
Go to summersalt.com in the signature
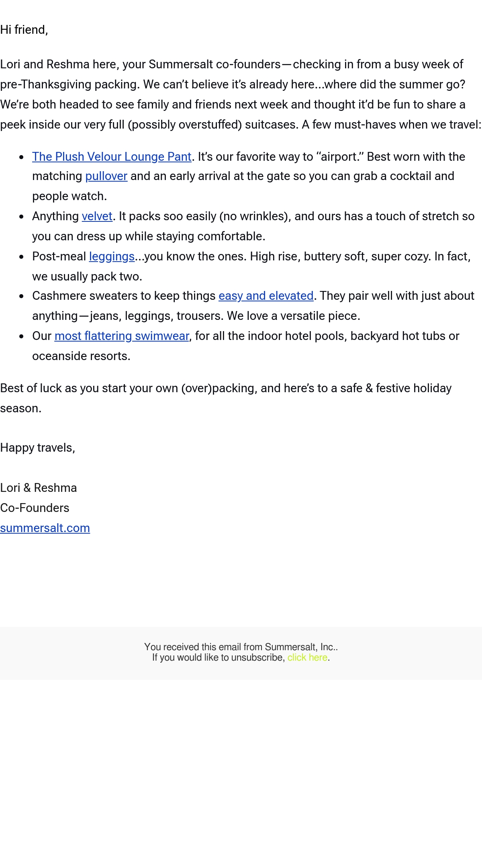pos(45,528)
